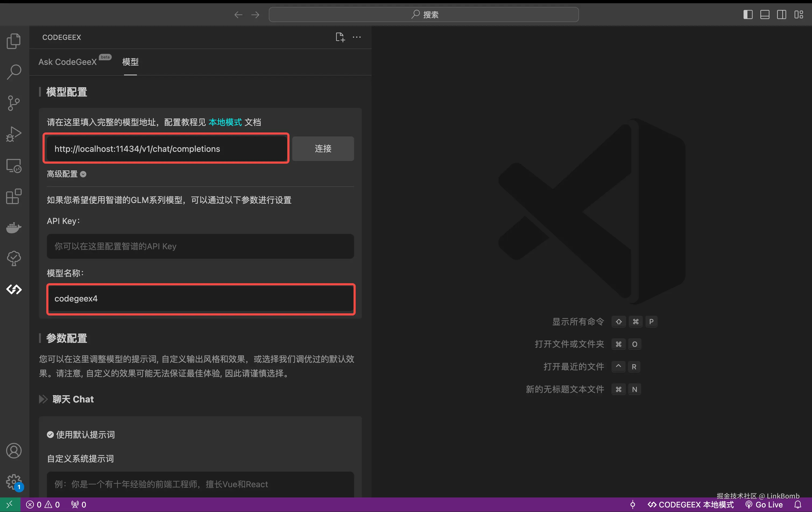Open the Extensions marketplace icon
812x512 pixels.
[14, 196]
